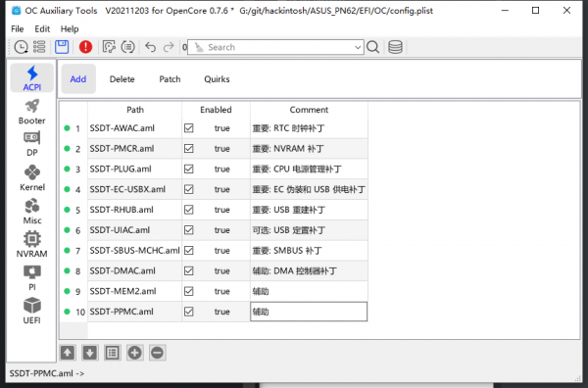Select the SSDT-AWAC.aml path cell
588x388 pixels.
click(x=134, y=128)
